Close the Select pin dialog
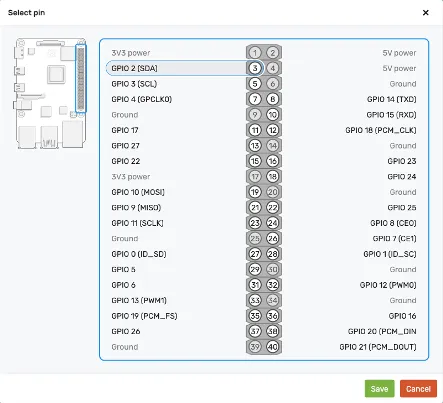Viewport: 443px width, 403px height. [x=426, y=13]
